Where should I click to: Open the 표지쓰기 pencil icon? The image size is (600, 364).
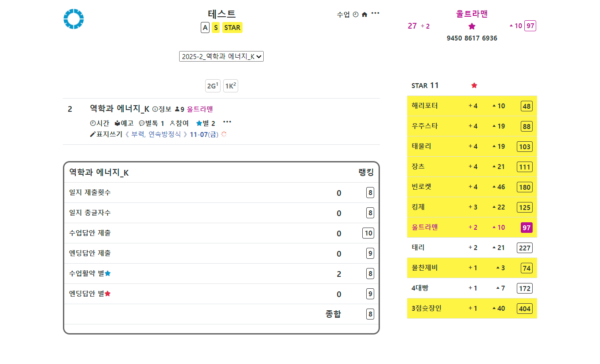point(92,134)
